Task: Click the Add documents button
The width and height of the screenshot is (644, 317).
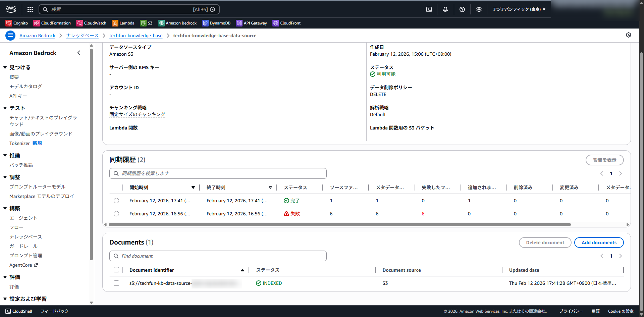Action: [599, 243]
